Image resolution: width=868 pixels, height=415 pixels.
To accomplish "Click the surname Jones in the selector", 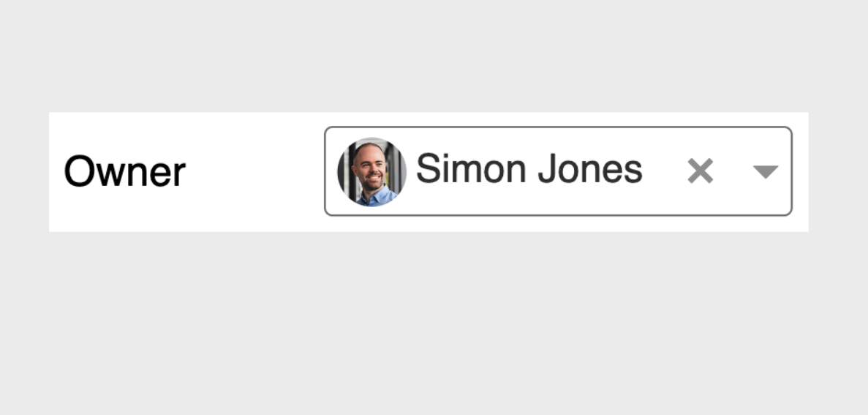I will 589,170.
